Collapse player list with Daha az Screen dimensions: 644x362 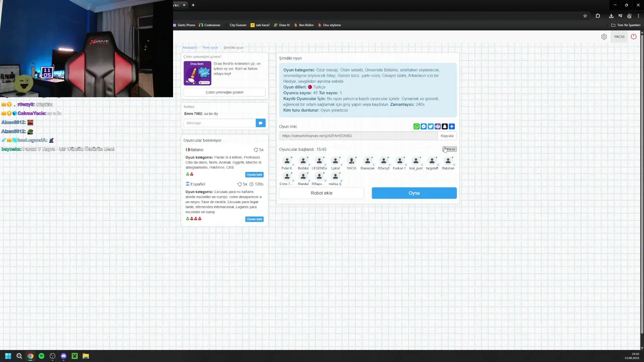pyautogui.click(x=449, y=149)
